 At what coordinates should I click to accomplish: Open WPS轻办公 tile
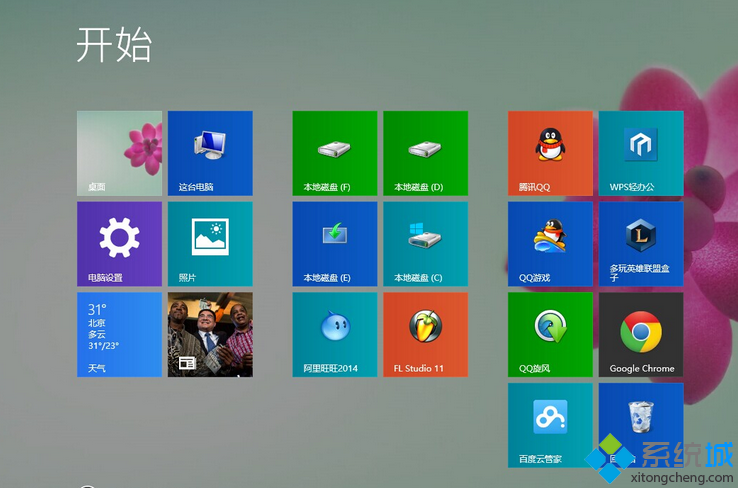tap(642, 153)
